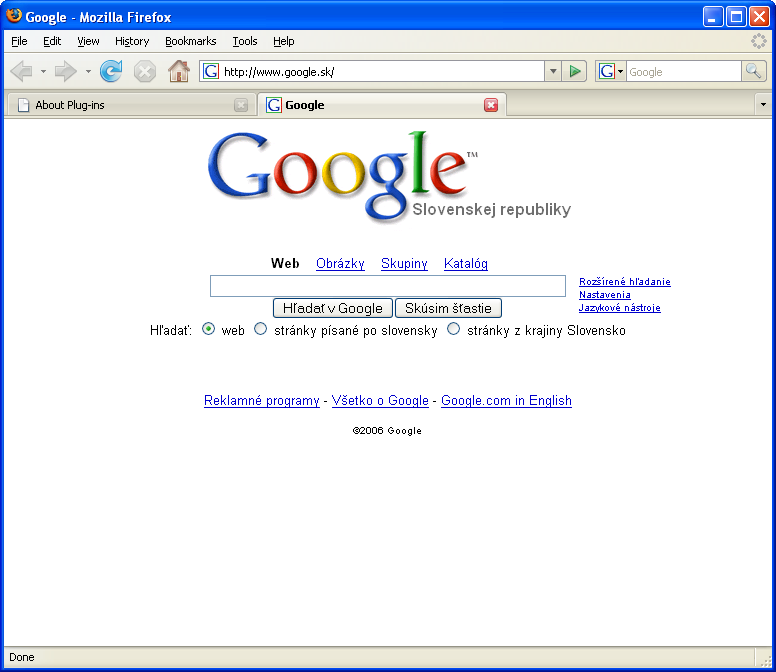
Task: Switch to the About Plug-ins tab
Action: [131, 105]
